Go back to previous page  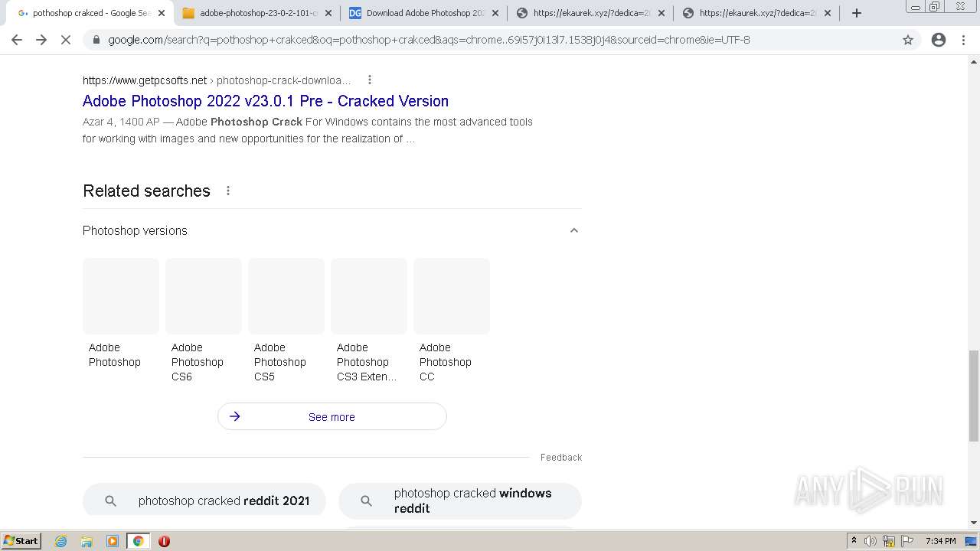[x=17, y=40]
